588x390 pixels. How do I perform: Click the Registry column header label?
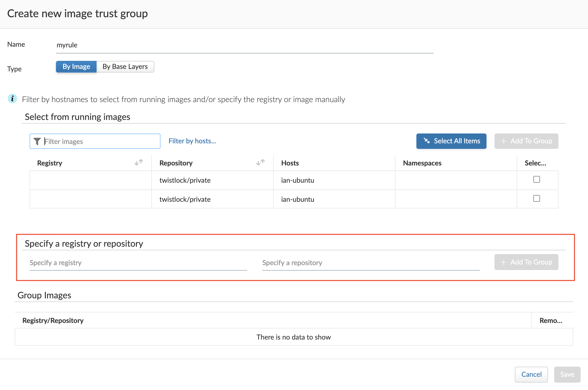(50, 163)
